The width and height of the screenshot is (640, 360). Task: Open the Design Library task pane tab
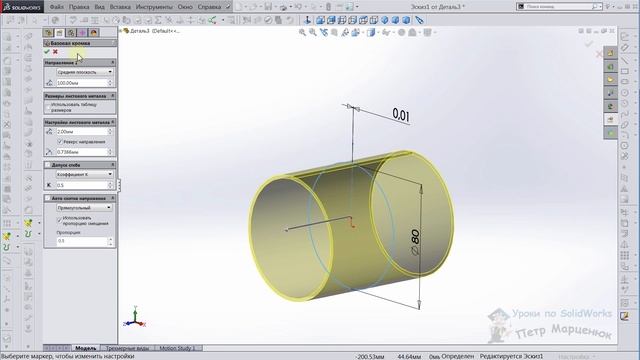coord(610,67)
